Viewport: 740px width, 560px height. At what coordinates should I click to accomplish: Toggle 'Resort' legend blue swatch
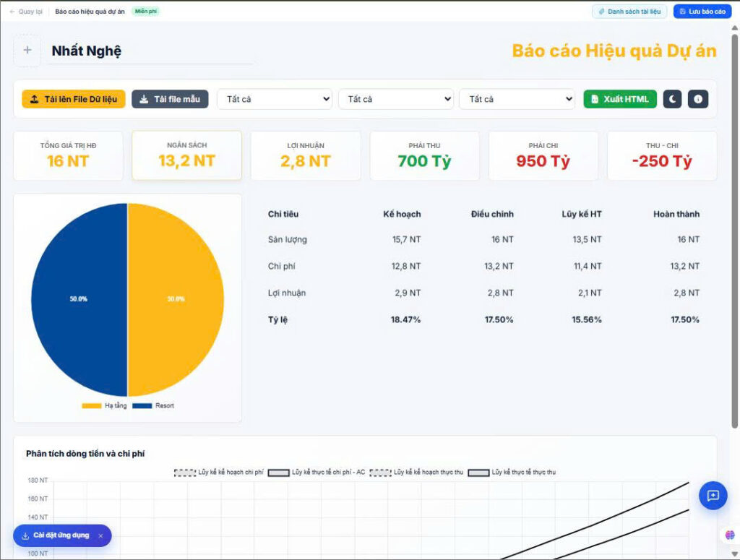(142, 405)
